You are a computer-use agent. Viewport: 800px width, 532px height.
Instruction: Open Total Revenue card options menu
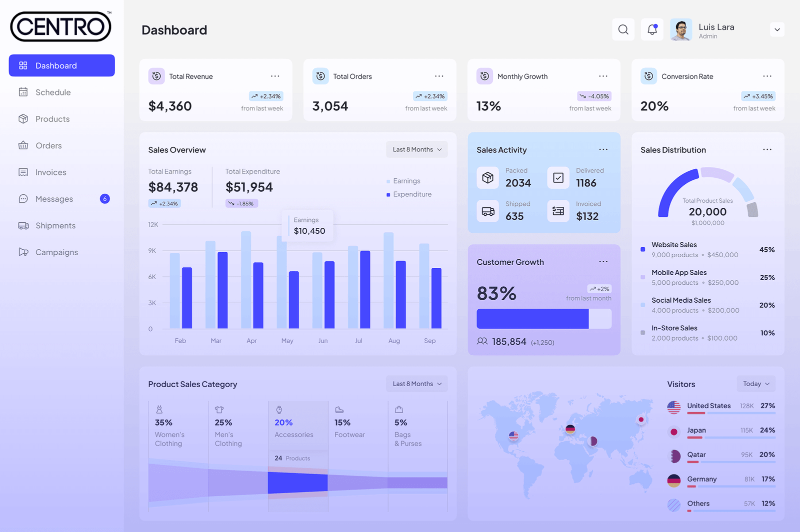(x=275, y=76)
